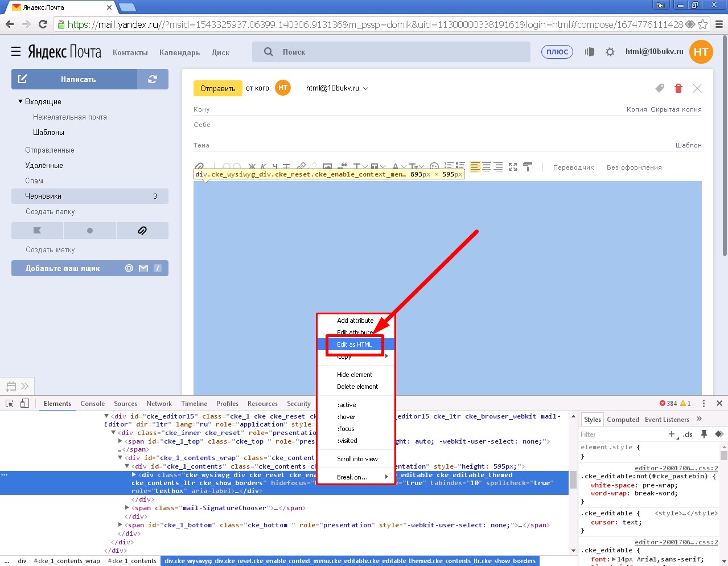728x566 pixels.
Task: Click new style rule plus icon
Action: click(x=672, y=434)
